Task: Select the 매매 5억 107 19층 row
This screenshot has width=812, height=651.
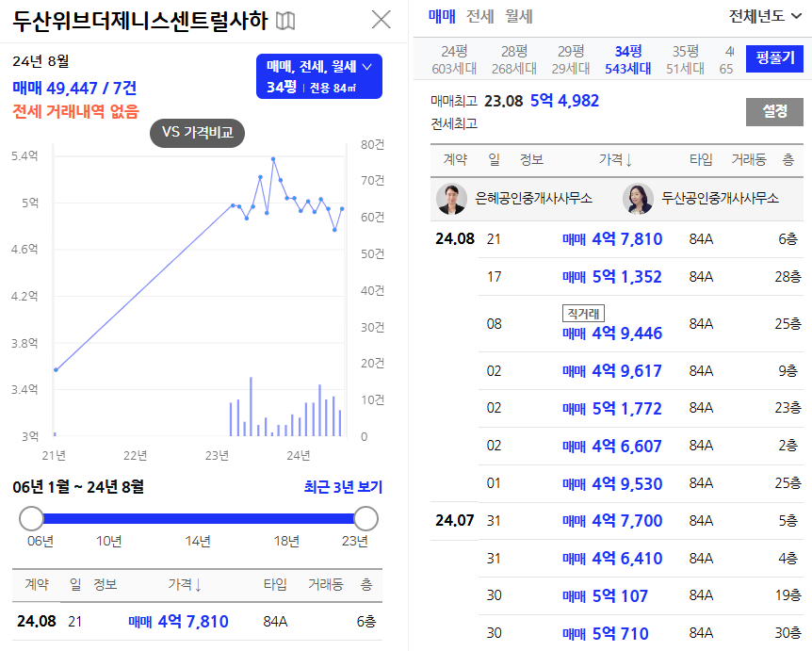Action: [x=641, y=596]
